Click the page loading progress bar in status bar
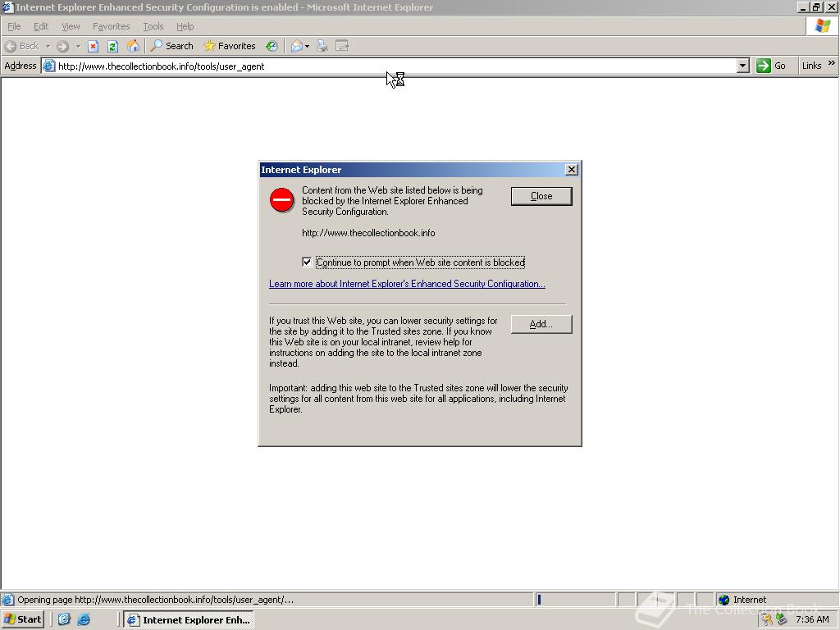 (575, 600)
